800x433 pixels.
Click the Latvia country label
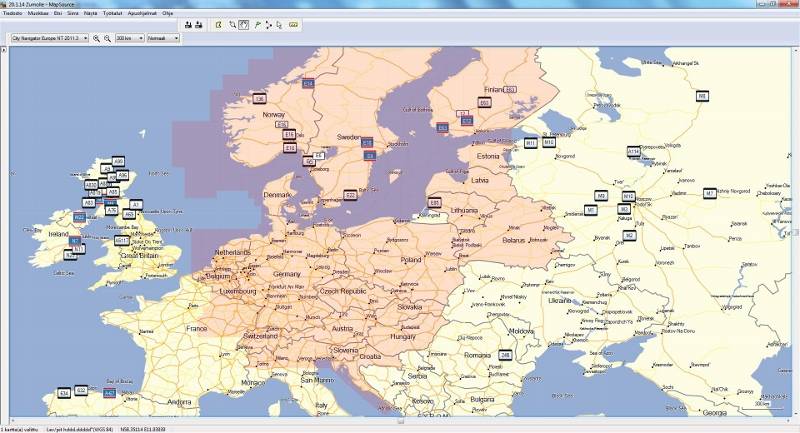pyautogui.click(x=480, y=180)
